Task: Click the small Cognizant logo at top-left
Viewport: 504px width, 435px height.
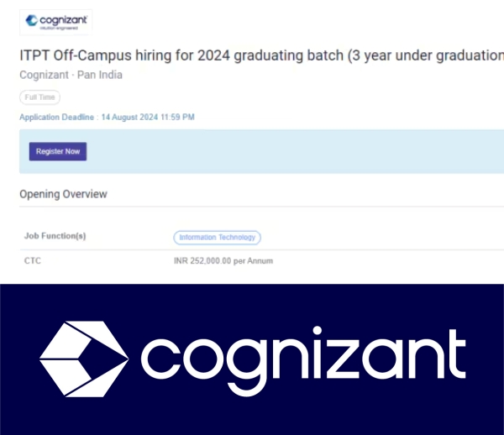Action: click(55, 20)
